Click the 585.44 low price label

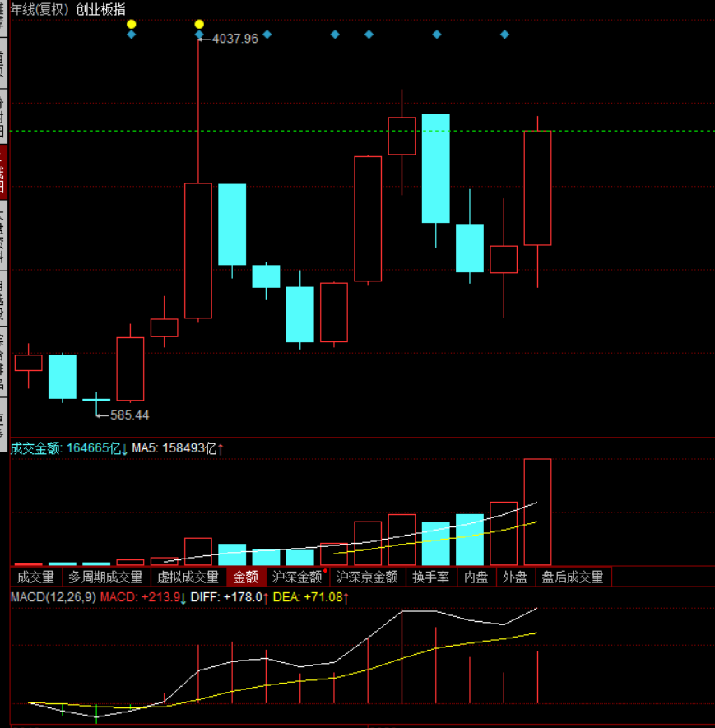[x=129, y=415]
